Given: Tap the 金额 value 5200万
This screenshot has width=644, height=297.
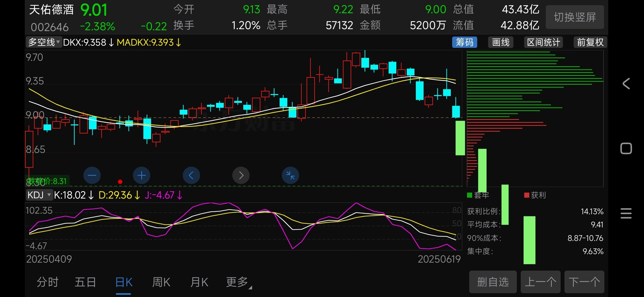Looking at the screenshot, I should tap(428, 25).
